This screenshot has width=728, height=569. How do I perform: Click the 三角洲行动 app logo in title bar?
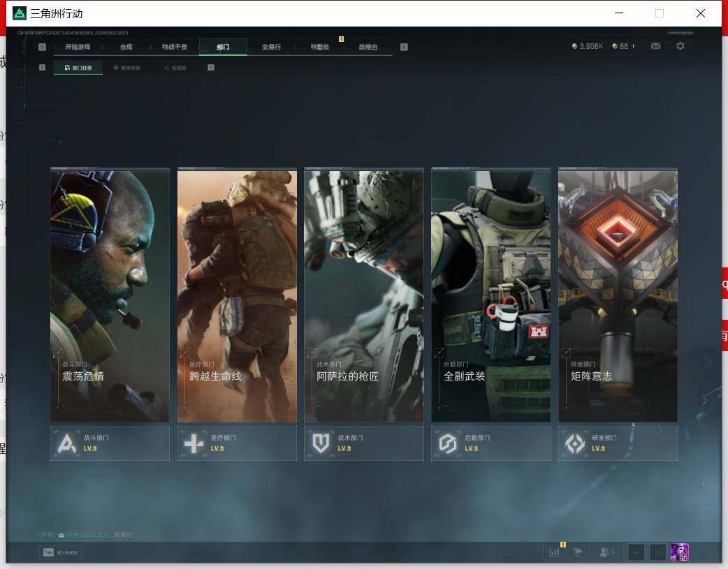[20, 13]
